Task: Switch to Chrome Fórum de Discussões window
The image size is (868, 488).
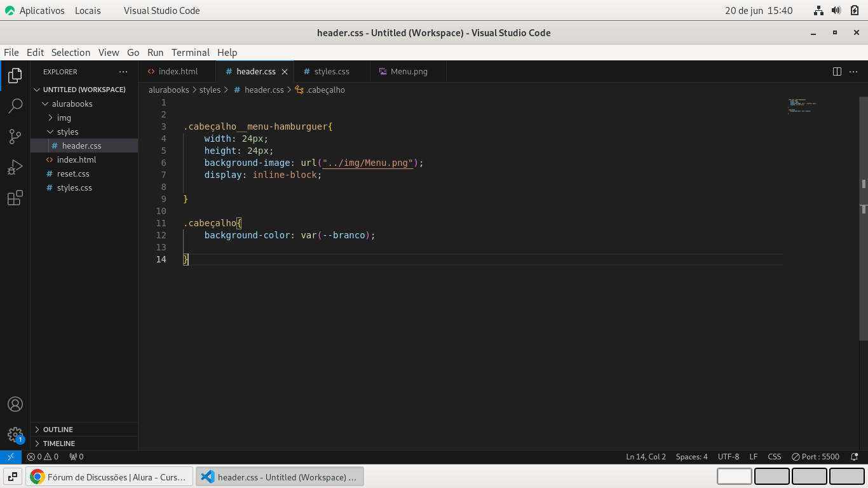Action: tap(109, 477)
